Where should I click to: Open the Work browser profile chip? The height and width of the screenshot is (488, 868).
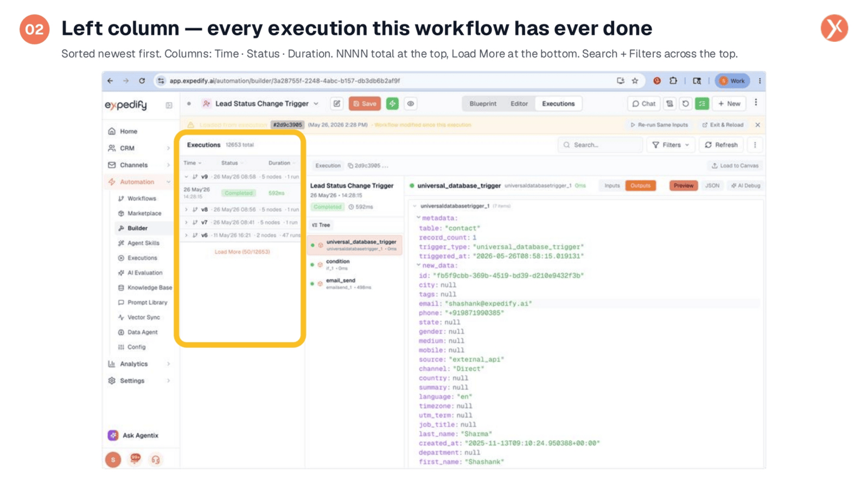click(732, 81)
